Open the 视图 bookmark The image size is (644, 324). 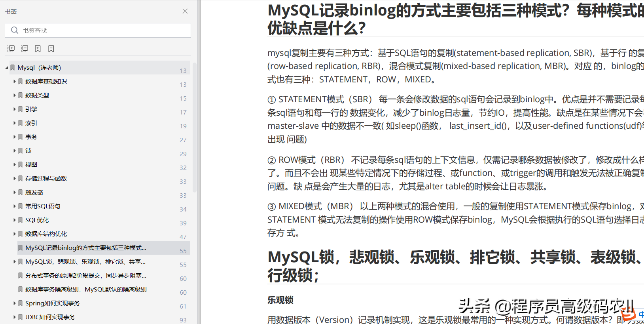pos(31,164)
